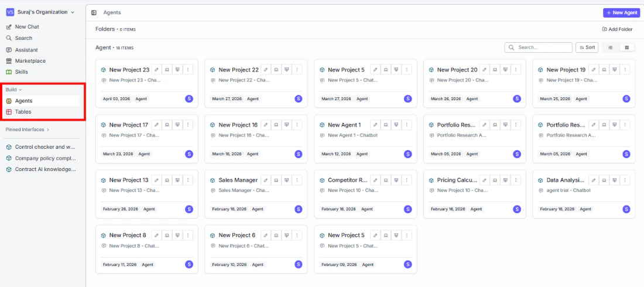
Task: Open three-dot menu on New Project 23 card
Action: pos(188,70)
